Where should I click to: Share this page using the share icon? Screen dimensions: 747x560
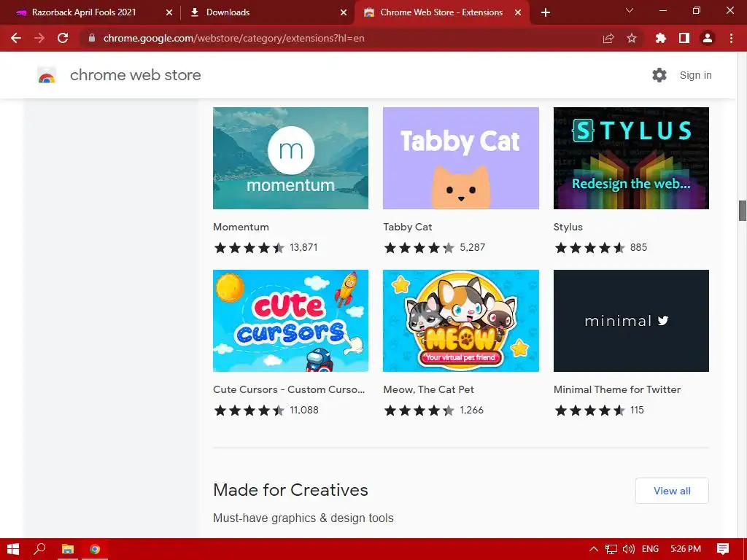coord(608,38)
